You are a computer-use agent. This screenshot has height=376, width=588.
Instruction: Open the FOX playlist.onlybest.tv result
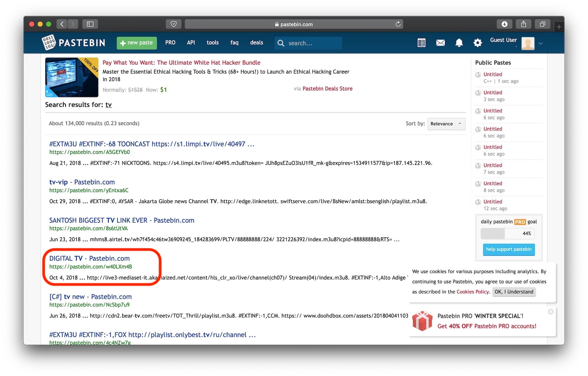coord(153,335)
